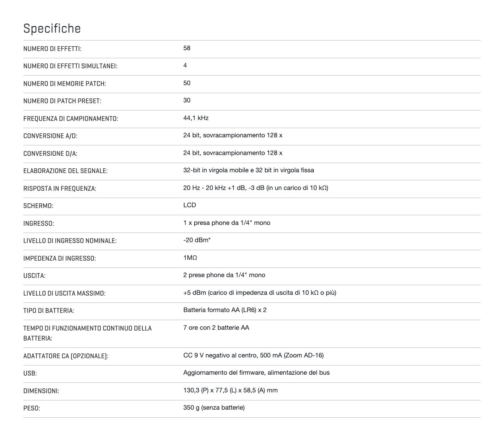Click the "NUMERO DI MEMORIE PATCH:" label

(x=65, y=84)
